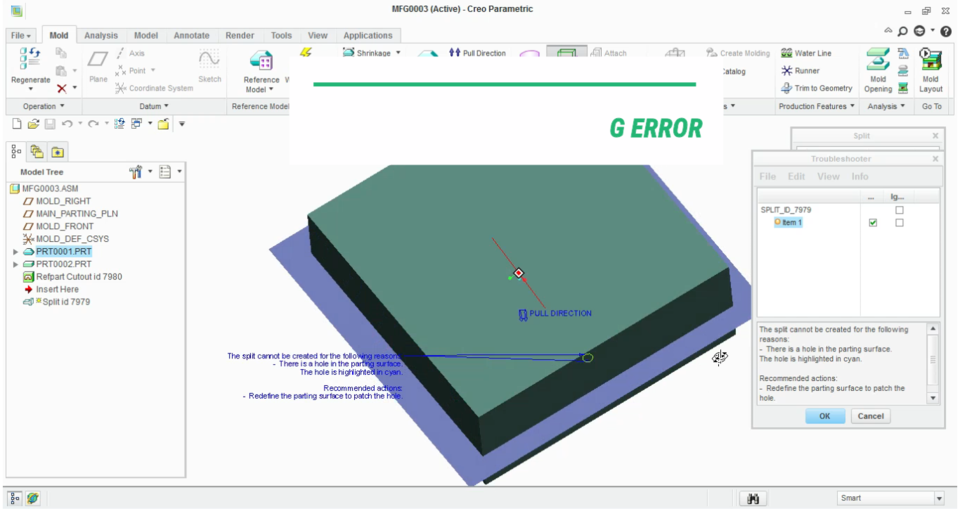The height and width of the screenshot is (509, 960).
Task: Click the binoculars find icon in status bar
Action: [x=753, y=499]
